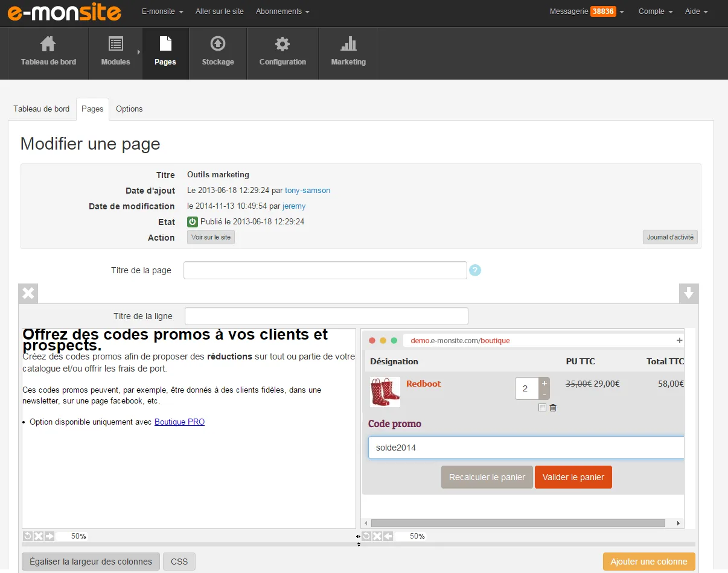Click Valider le panier button
Screen dimensions: 728x573
coord(573,477)
